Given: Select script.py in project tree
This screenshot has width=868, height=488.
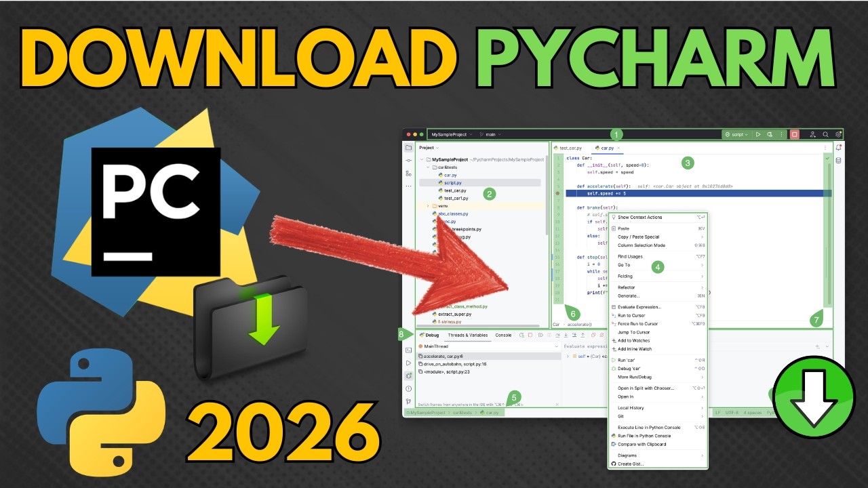Looking at the screenshot, I should tap(480, 183).
